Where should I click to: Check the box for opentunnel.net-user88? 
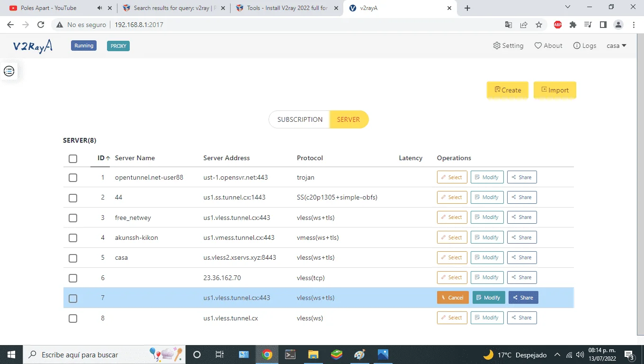point(73,178)
